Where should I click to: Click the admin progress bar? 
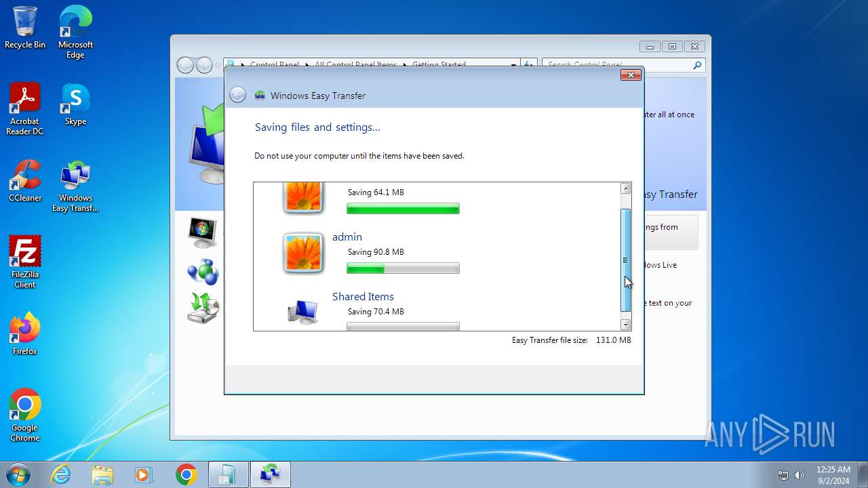tap(403, 268)
